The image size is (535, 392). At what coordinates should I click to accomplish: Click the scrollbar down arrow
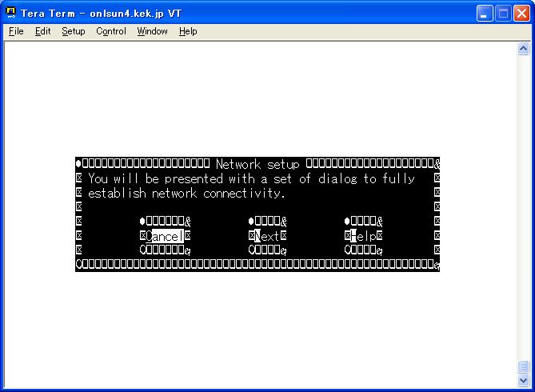[x=523, y=380]
